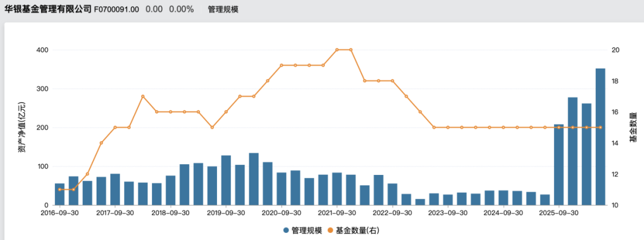Select the fund code F0700091.00
This screenshot has width=644, height=240.
(x=116, y=10)
